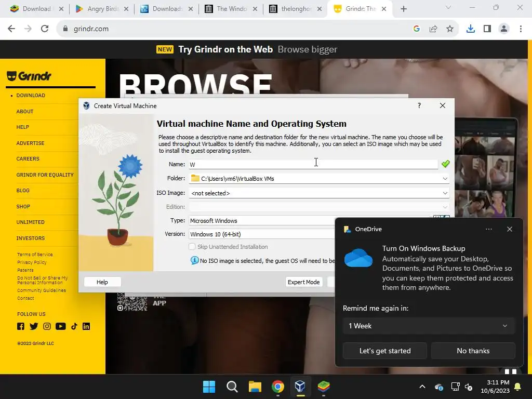Open Terms of Service link

[35, 255]
